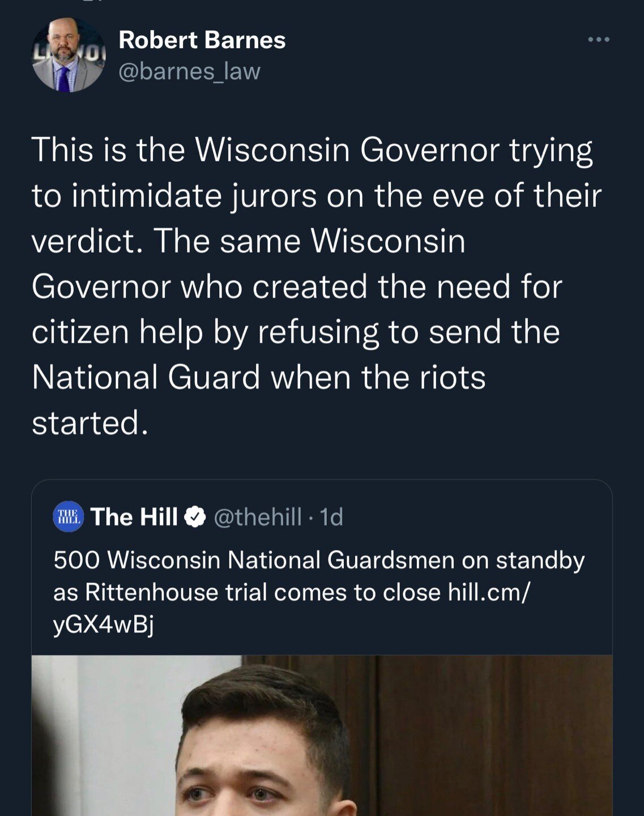
Task: Click 'yGX4wBj' URL ending in quoted tweet
Action: (x=103, y=625)
